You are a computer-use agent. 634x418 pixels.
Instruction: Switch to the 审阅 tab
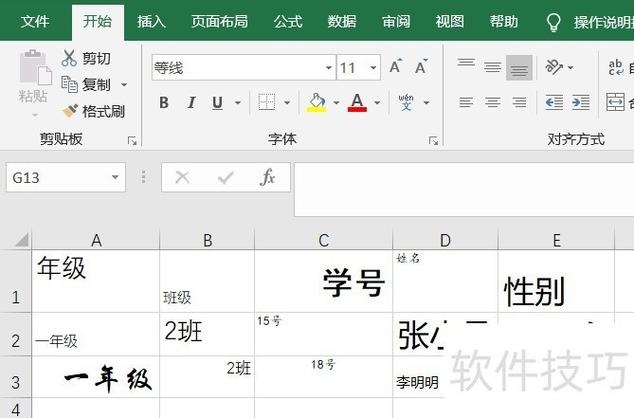pos(396,21)
